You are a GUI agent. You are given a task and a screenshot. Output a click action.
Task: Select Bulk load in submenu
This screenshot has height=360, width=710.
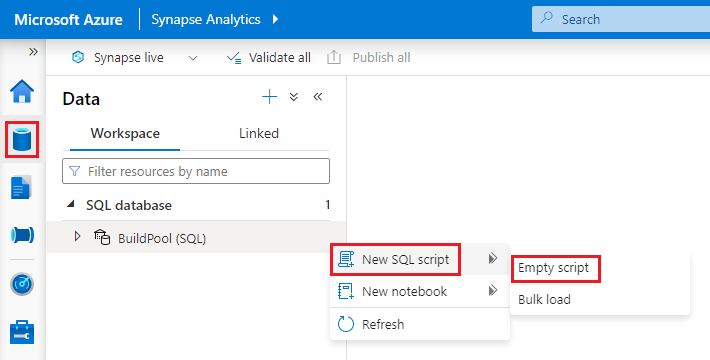pyautogui.click(x=544, y=299)
